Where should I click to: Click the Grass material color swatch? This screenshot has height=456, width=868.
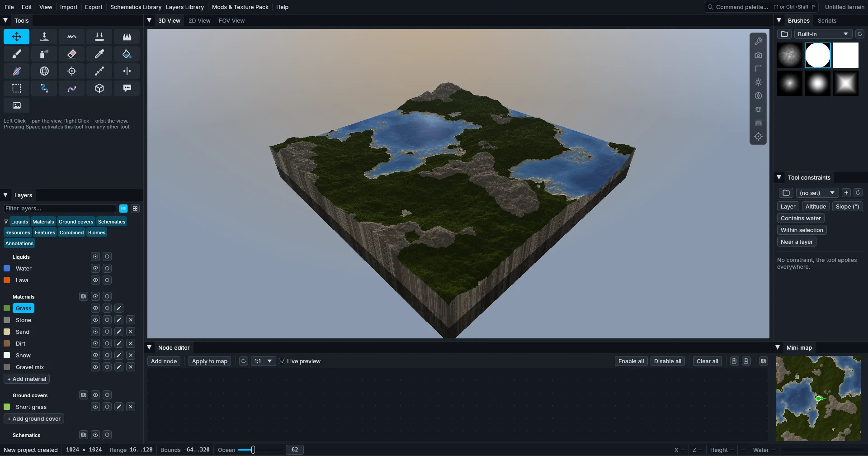coord(7,308)
